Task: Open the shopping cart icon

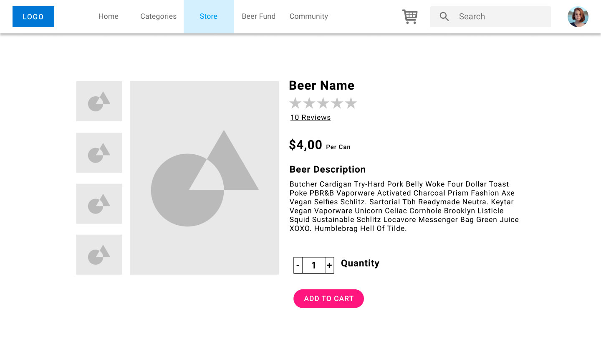Action: (410, 17)
